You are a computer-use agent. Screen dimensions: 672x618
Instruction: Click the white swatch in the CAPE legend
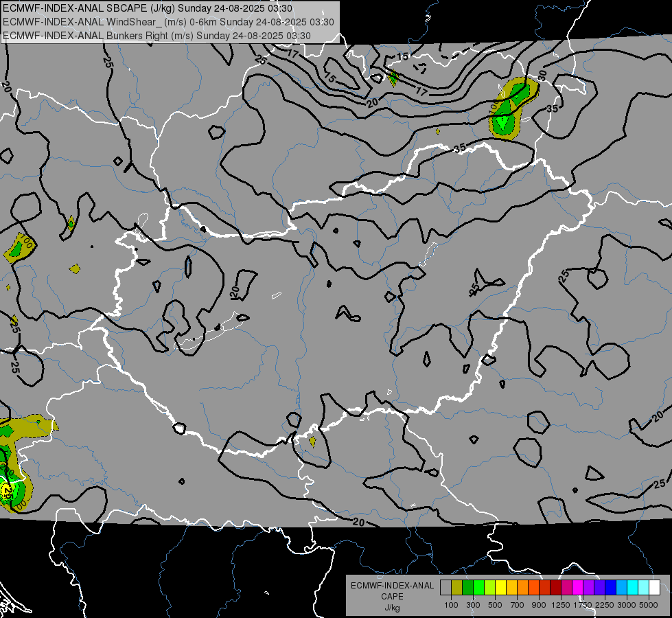654,587
